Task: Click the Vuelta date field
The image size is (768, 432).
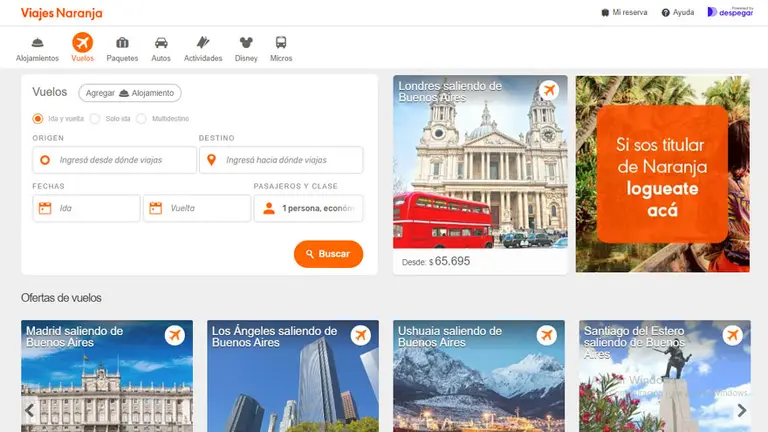Action: point(197,208)
